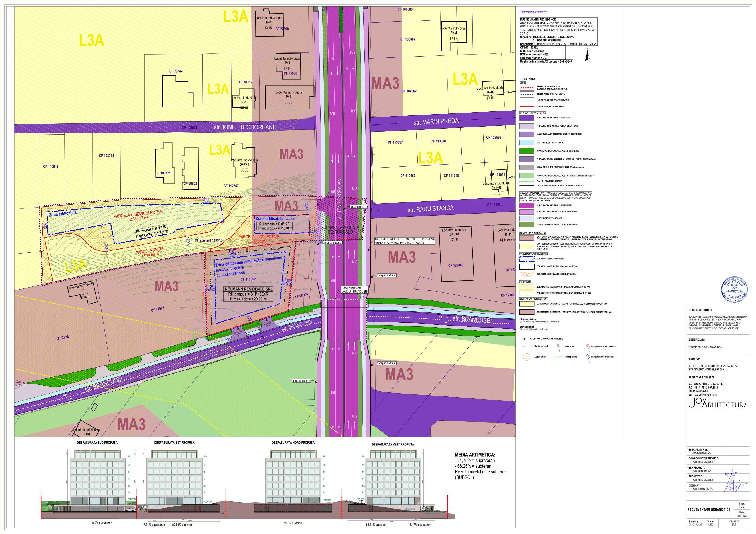Click the Circulatii auto publice existente swatch
The width and height of the screenshot is (756, 534).
tap(526, 118)
